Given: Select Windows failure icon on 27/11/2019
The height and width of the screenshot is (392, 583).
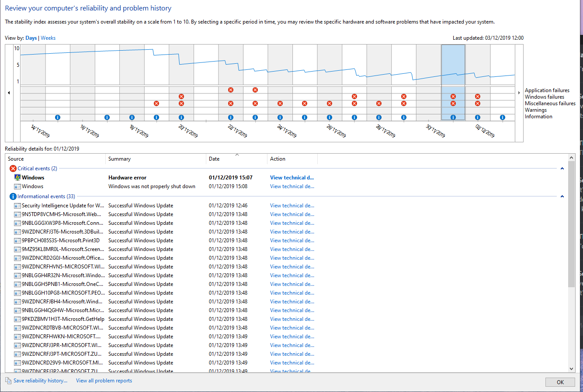Looking at the screenshot, I should (x=354, y=96).
